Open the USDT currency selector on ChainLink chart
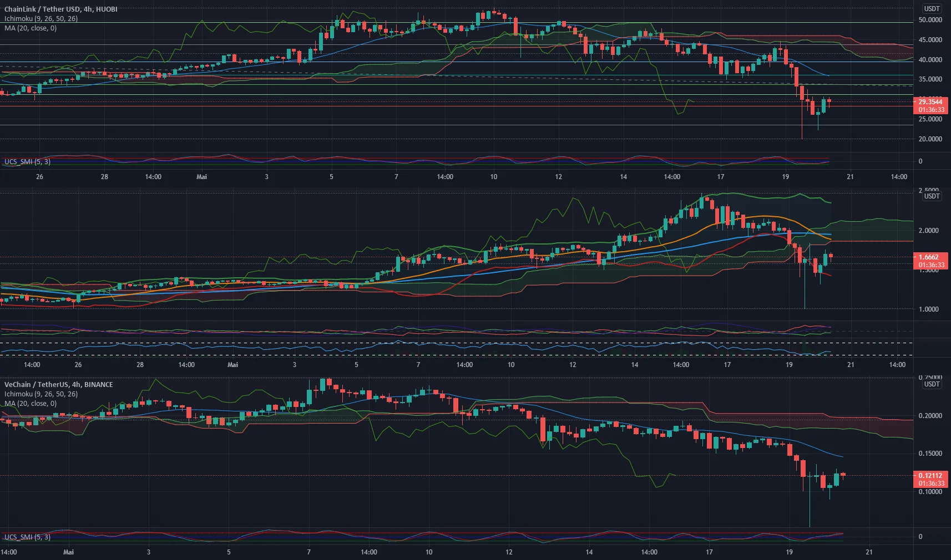The image size is (951, 560). click(x=932, y=9)
